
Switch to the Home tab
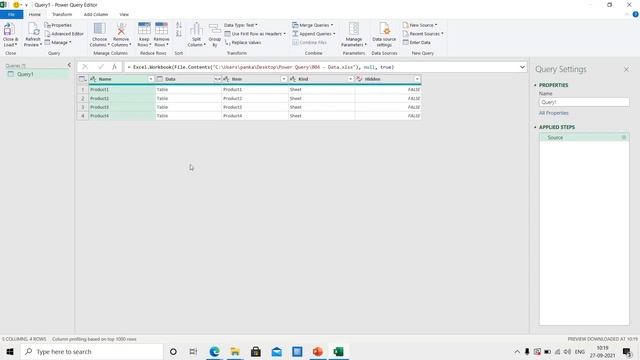click(x=35, y=14)
